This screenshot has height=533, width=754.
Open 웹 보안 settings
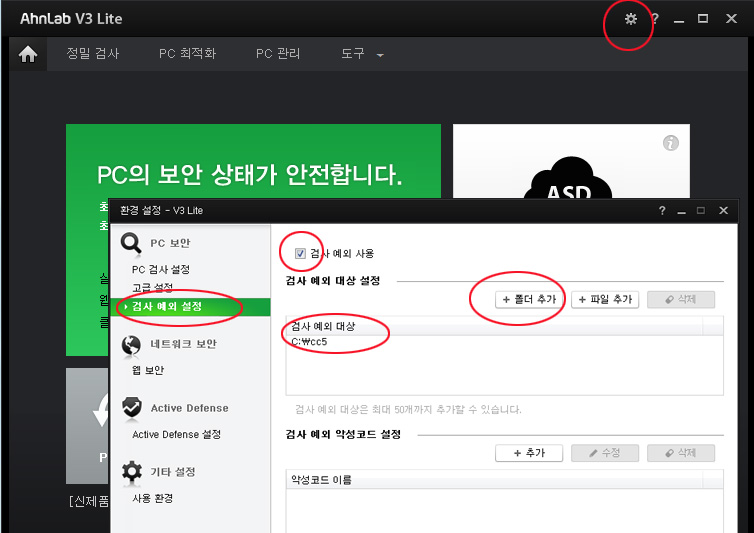pos(148,370)
